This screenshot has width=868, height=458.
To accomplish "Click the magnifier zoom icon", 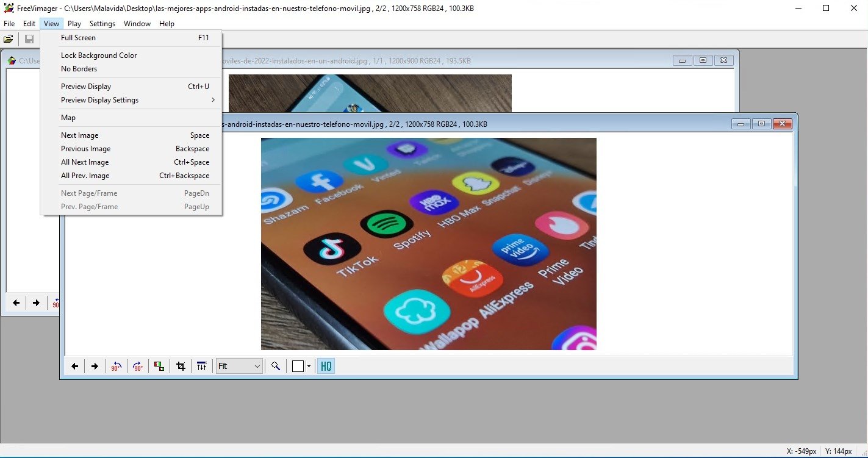I will point(276,366).
